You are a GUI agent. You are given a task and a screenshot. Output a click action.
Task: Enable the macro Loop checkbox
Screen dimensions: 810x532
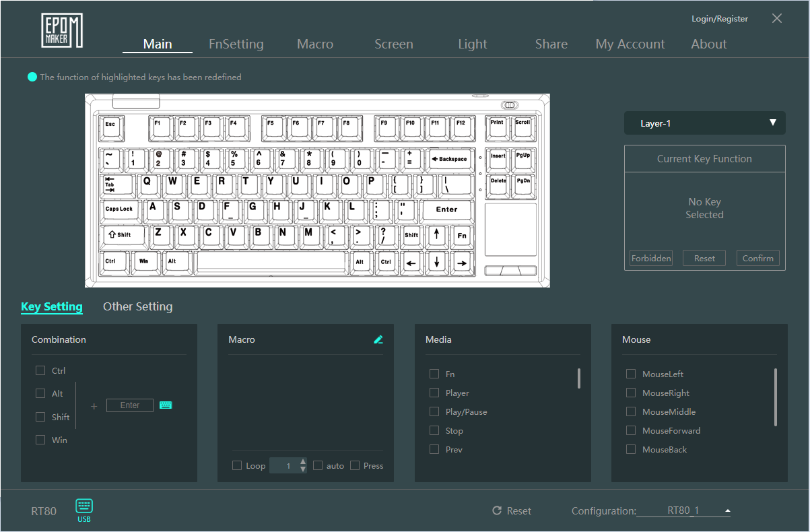coord(237,465)
